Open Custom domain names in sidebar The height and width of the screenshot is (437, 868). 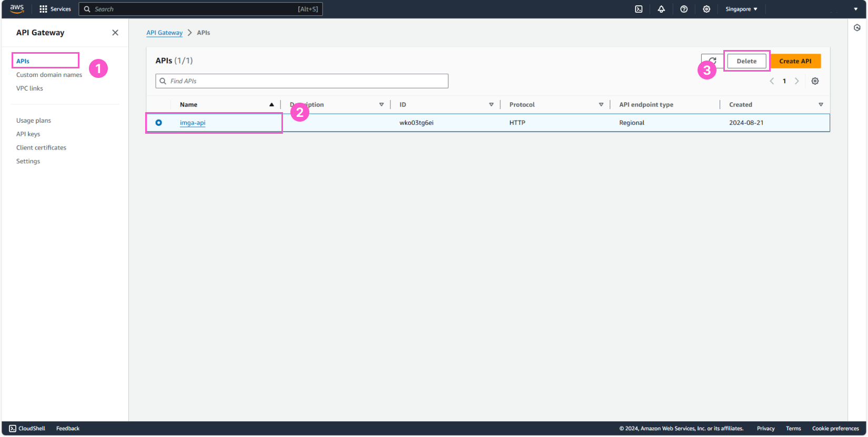[49, 75]
